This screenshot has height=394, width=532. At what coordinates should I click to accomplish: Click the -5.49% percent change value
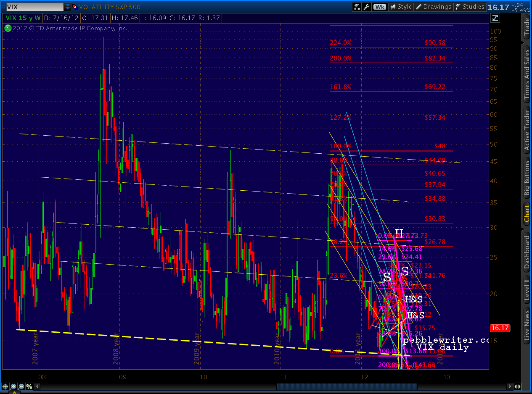click(x=521, y=10)
